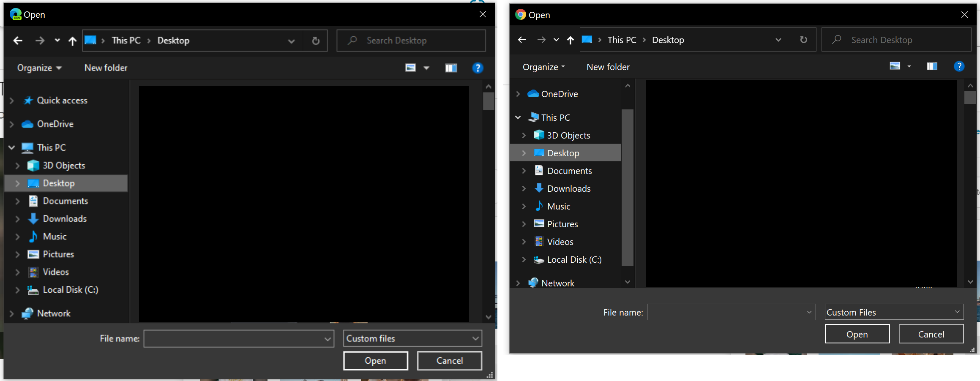The height and width of the screenshot is (381, 980).
Task: Click the New folder button
Action: point(608,67)
